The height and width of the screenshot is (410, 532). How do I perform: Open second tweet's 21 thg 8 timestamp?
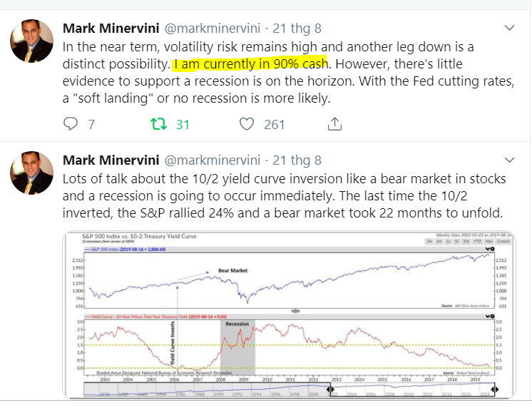(297, 160)
